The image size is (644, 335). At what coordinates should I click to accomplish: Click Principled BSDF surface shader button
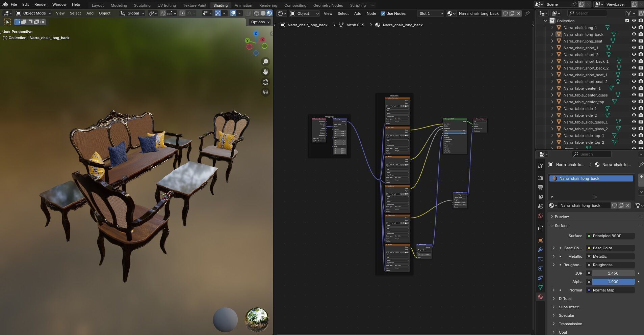pyautogui.click(x=610, y=236)
